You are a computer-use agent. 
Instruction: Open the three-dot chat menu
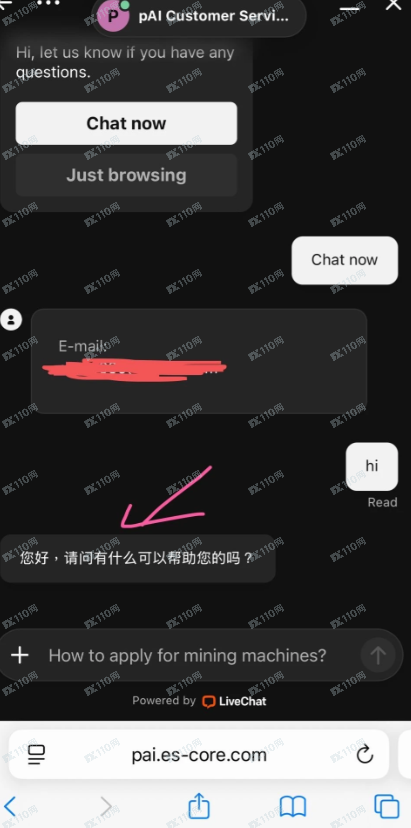click(x=49, y=3)
